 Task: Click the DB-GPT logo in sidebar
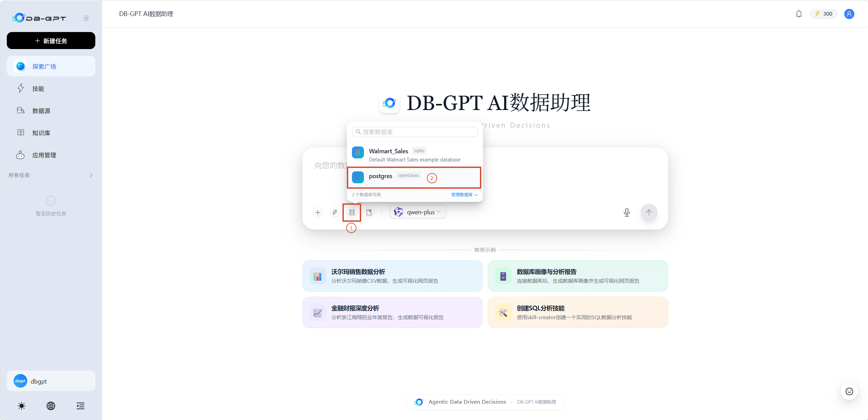click(x=39, y=18)
